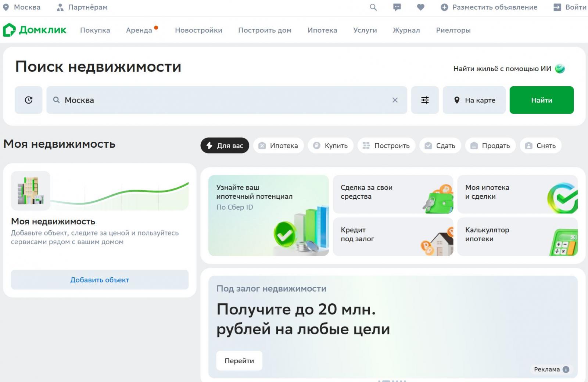Click the Моя недвижимость card title
588x382 pixels.
[53, 221]
